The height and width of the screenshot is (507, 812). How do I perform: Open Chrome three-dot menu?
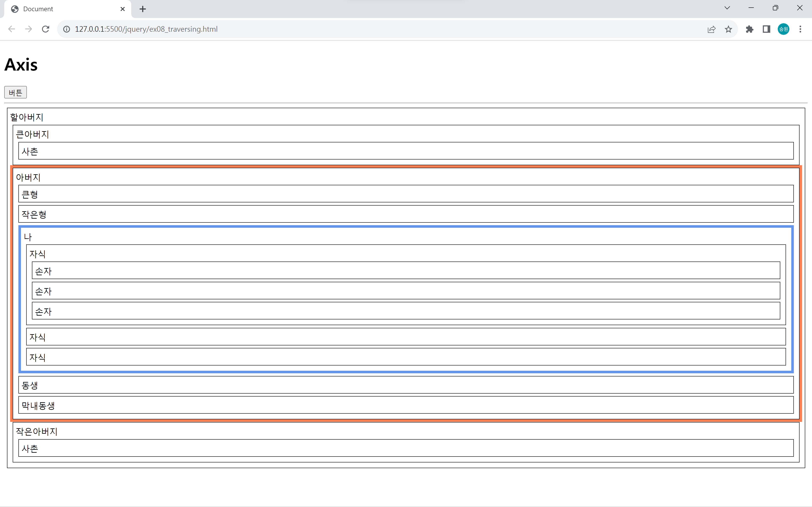pyautogui.click(x=800, y=29)
